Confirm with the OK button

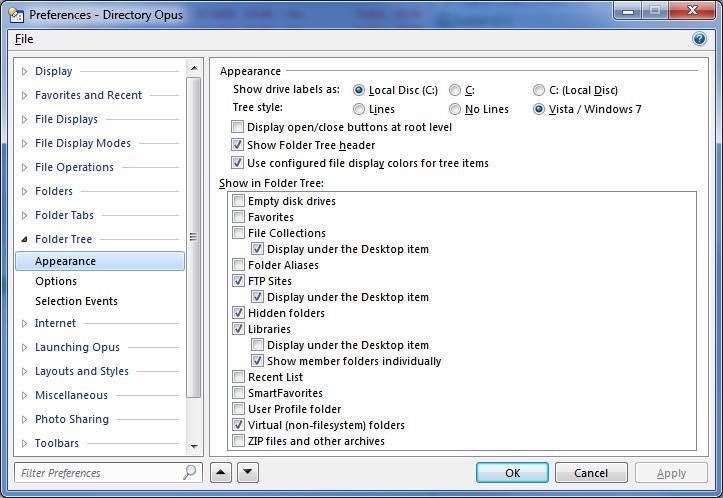pyautogui.click(x=512, y=473)
